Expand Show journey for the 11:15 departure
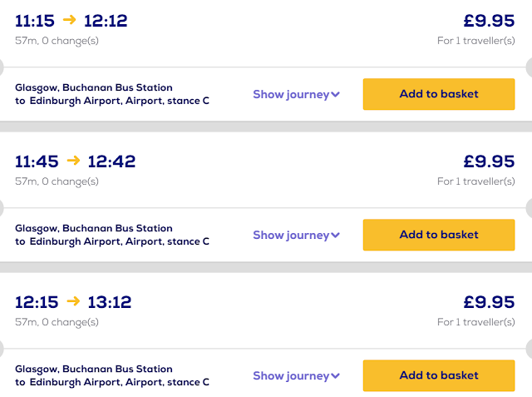The height and width of the screenshot is (397, 532). point(296,94)
